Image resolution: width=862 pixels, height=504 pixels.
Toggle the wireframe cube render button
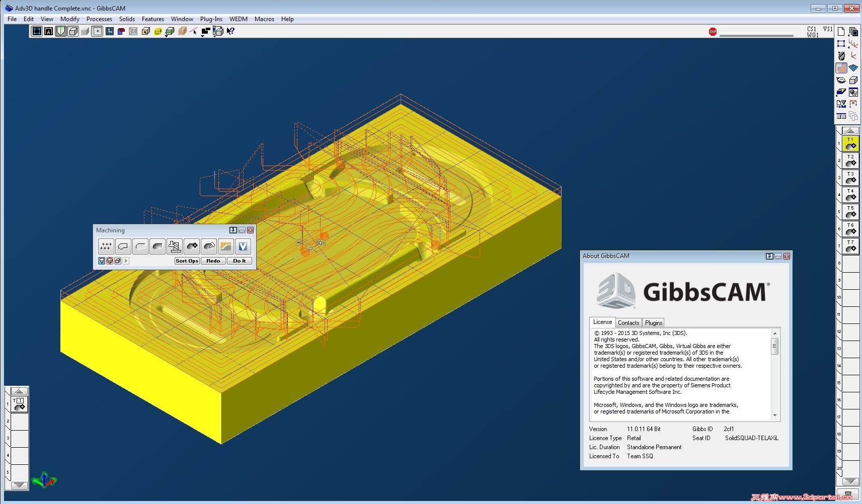[x=73, y=31]
